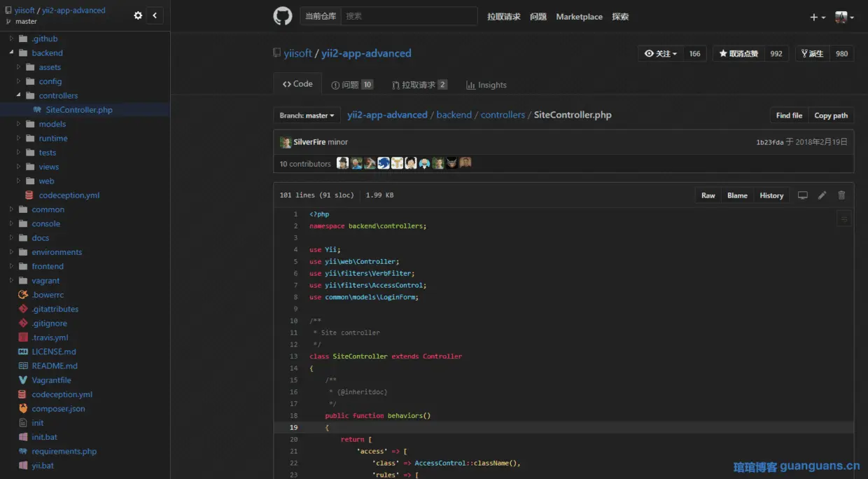Collapse the backend folder
This screenshot has height=479, width=868.
pyautogui.click(x=12, y=53)
